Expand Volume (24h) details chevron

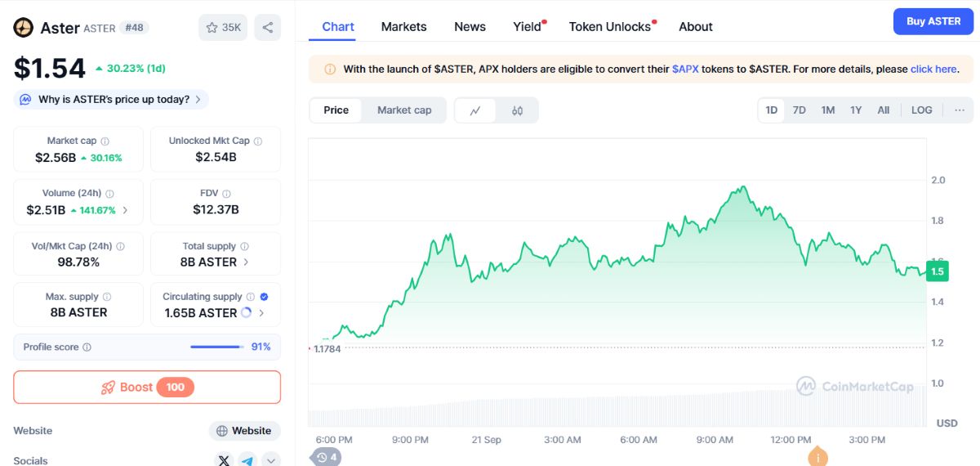tap(125, 210)
